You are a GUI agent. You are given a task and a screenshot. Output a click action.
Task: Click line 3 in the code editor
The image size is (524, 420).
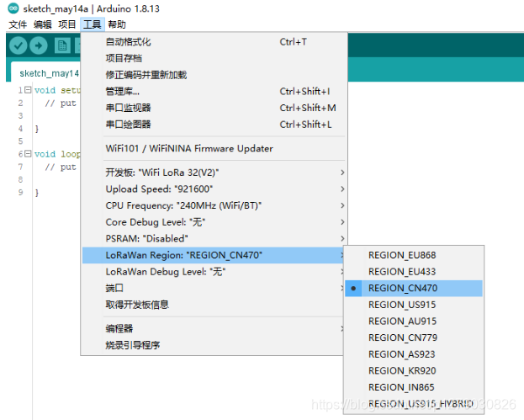tap(57, 115)
